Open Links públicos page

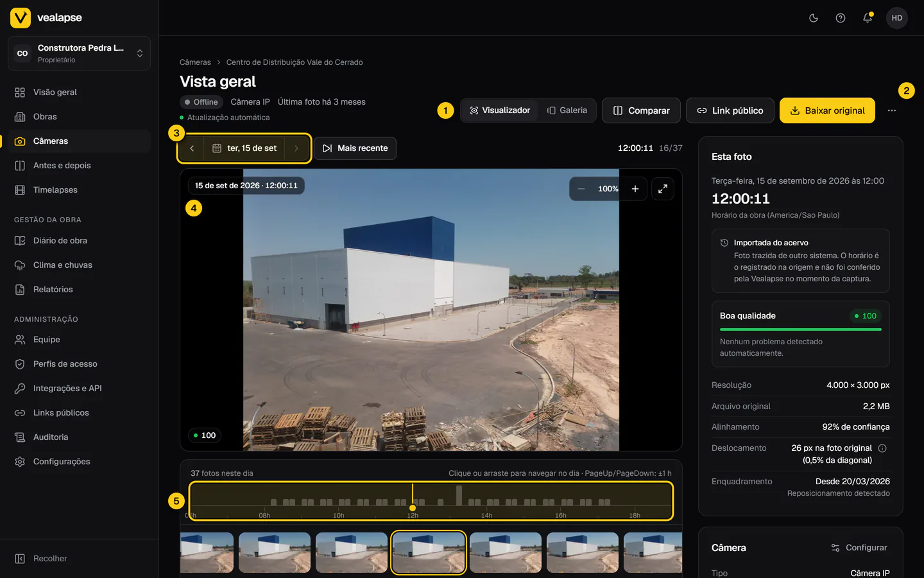tap(80, 413)
